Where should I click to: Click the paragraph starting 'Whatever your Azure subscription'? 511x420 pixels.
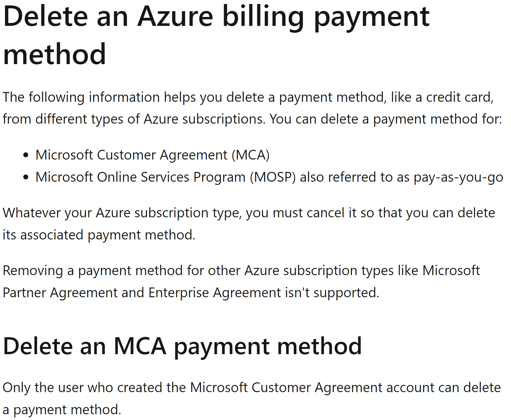[x=249, y=213]
